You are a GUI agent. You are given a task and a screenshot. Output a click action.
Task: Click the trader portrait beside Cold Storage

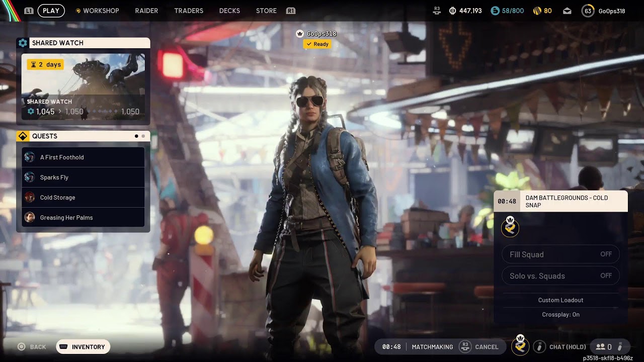(x=30, y=198)
